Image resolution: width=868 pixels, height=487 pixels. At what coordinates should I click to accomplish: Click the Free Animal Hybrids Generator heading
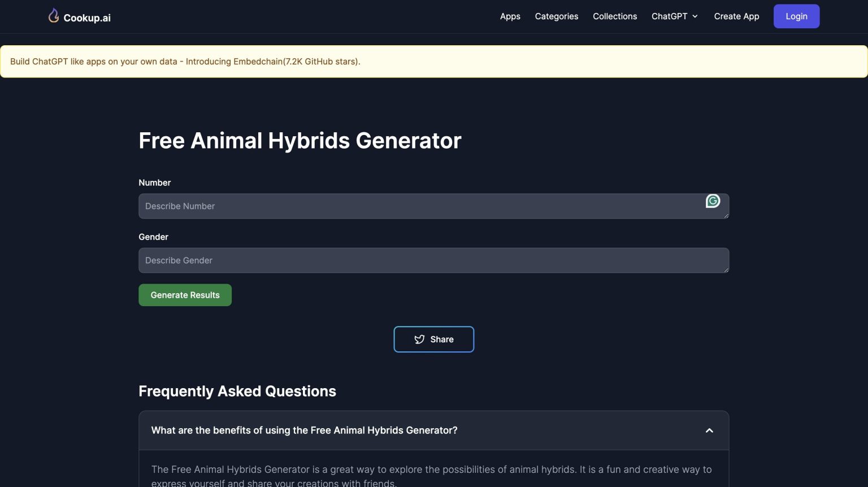click(300, 141)
